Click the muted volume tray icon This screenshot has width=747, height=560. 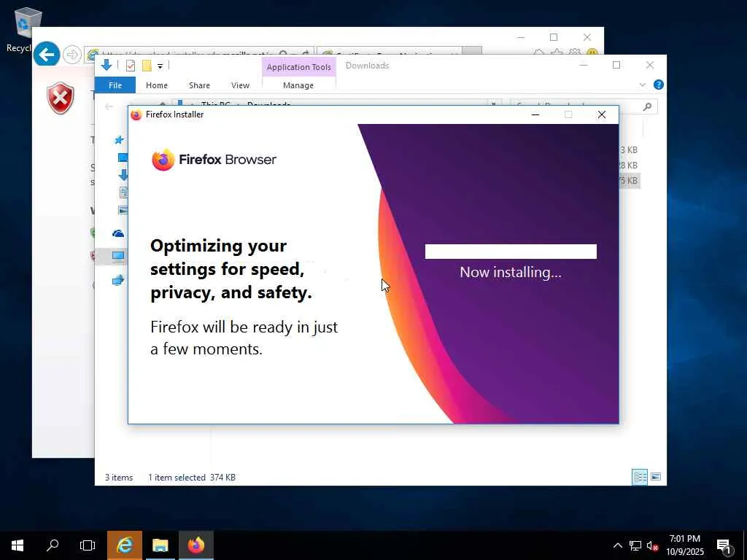coord(652,545)
